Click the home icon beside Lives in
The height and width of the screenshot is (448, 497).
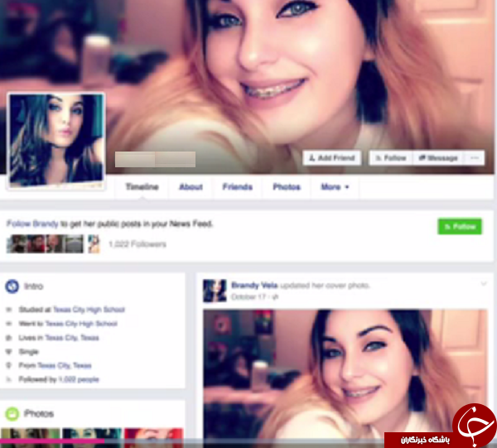click(10, 338)
